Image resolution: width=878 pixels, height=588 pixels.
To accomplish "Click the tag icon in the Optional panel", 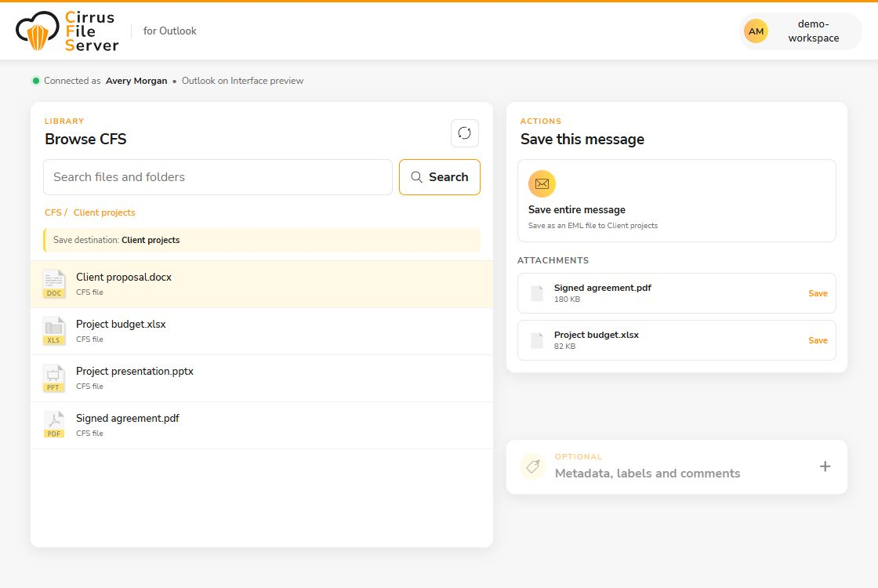I will point(533,466).
